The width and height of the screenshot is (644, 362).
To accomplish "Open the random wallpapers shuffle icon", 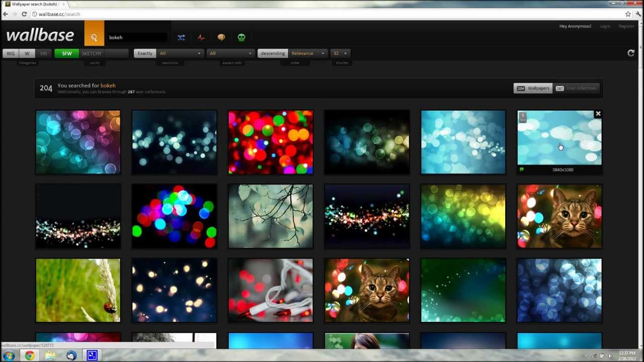I will point(181,37).
